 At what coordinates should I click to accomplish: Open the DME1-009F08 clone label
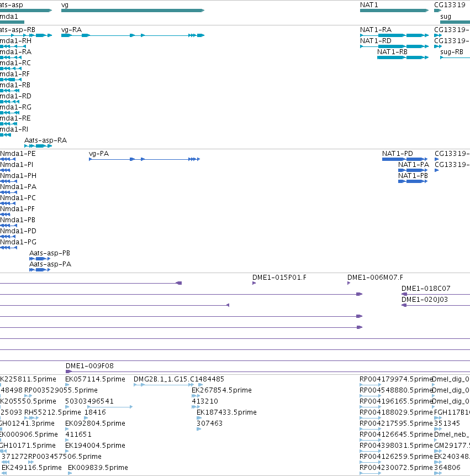tap(89, 366)
